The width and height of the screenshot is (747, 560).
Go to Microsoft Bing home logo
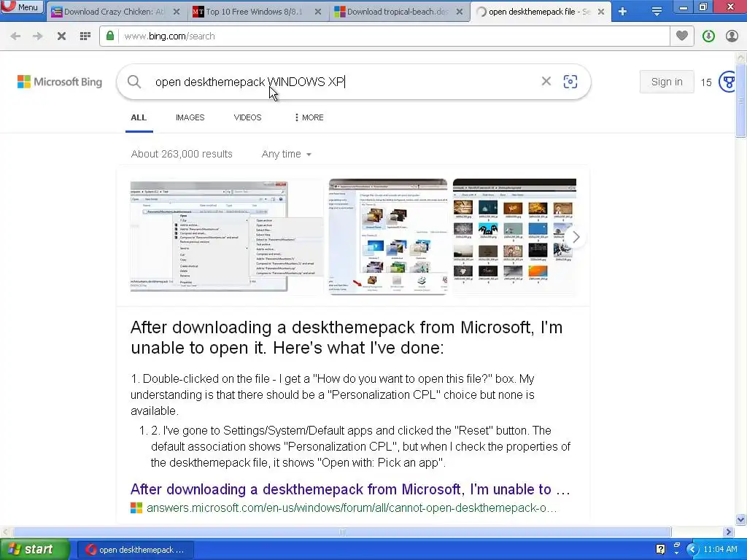click(x=60, y=82)
